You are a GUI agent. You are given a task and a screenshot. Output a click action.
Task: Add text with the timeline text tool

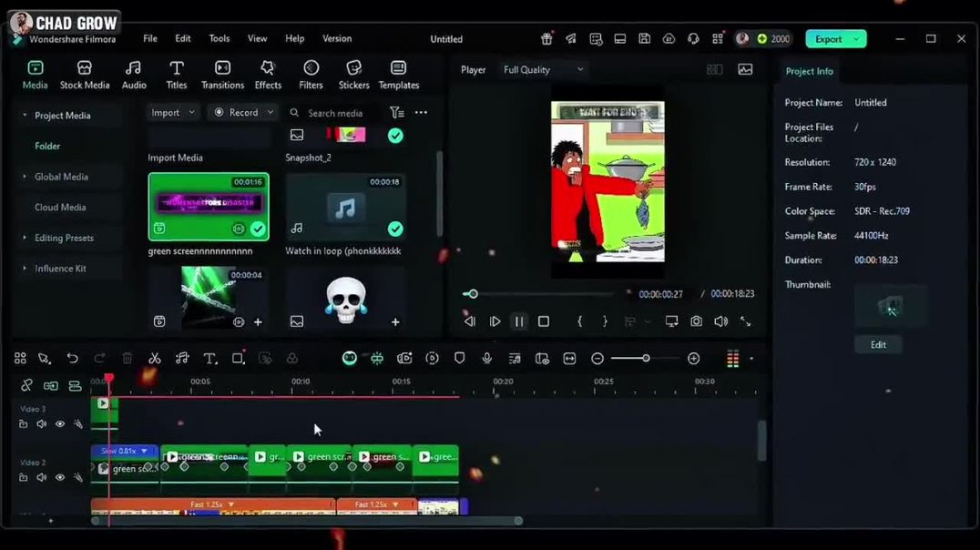tap(209, 358)
